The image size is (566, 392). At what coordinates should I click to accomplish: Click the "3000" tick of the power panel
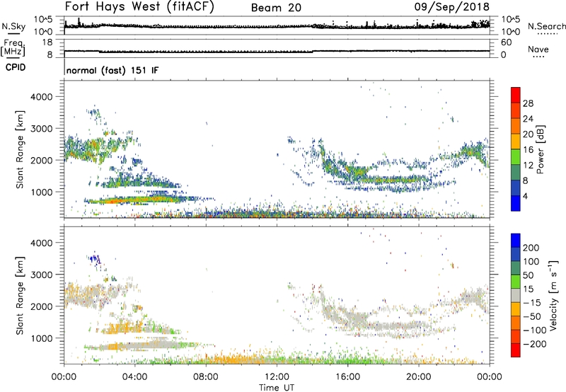coord(42,129)
